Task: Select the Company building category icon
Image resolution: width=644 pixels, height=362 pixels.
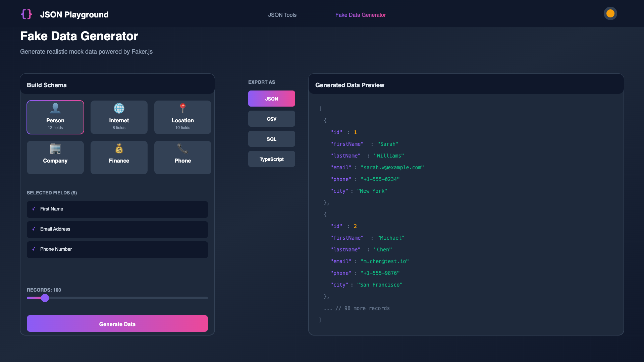Action: click(55, 149)
